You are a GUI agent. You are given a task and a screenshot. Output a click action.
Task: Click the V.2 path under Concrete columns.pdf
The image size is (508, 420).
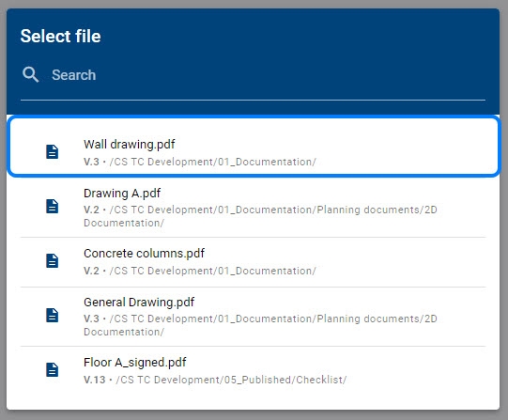[x=200, y=271]
